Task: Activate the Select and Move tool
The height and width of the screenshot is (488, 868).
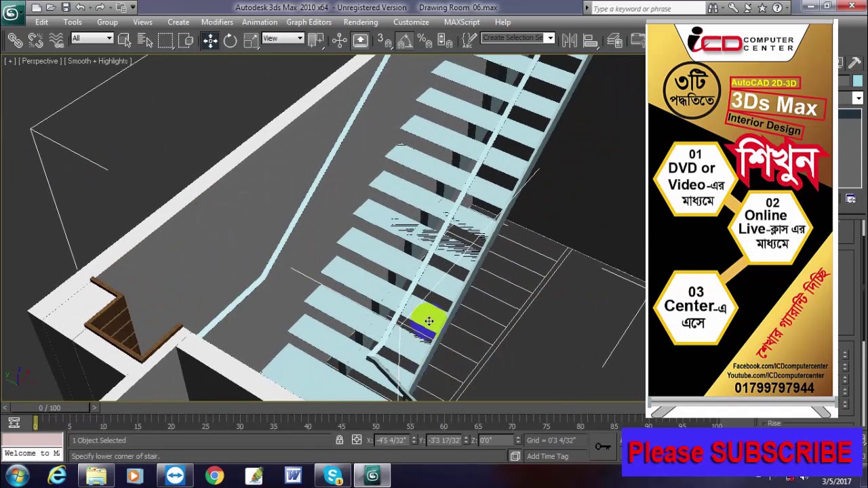Action: [x=210, y=41]
